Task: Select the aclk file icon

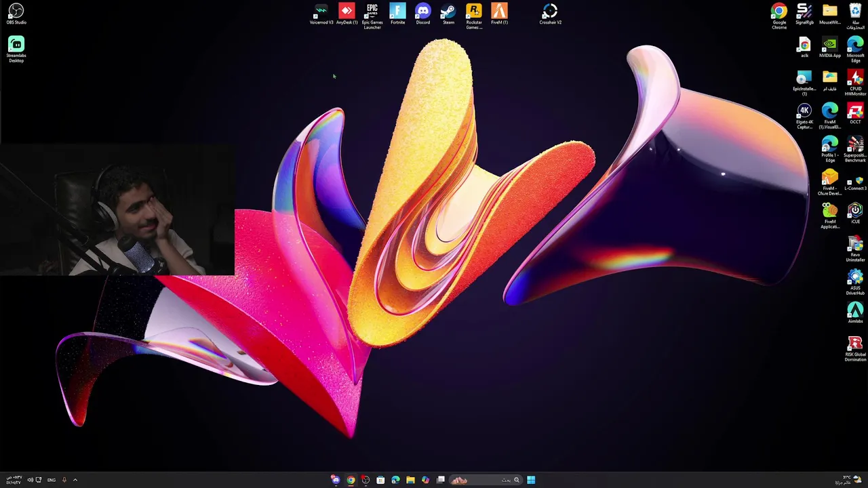Action: click(804, 48)
